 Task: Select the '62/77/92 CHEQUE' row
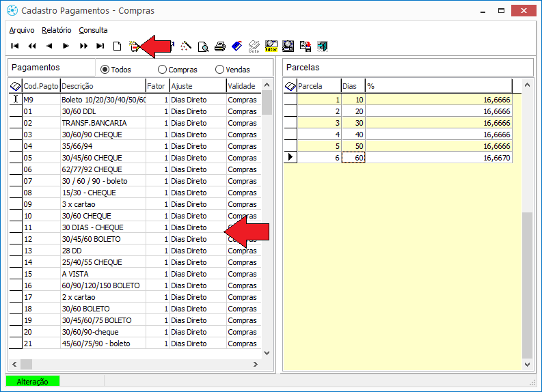pyautogui.click(x=135, y=169)
